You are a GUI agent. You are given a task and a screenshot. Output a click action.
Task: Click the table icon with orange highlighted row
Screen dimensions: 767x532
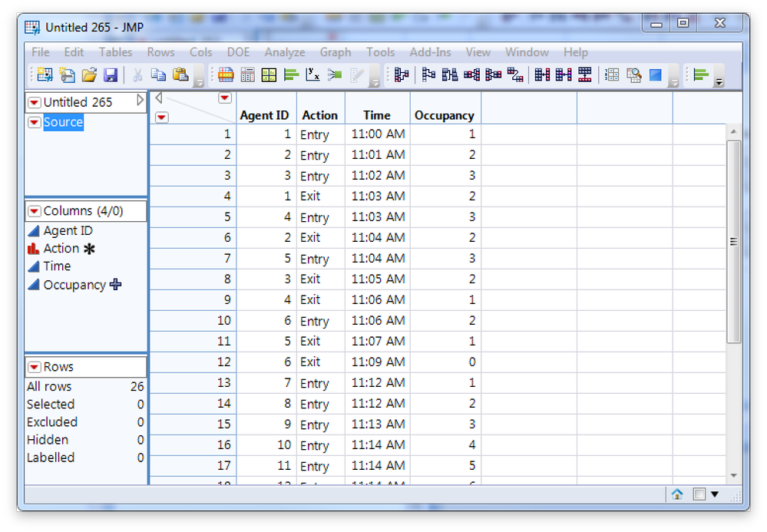click(226, 74)
